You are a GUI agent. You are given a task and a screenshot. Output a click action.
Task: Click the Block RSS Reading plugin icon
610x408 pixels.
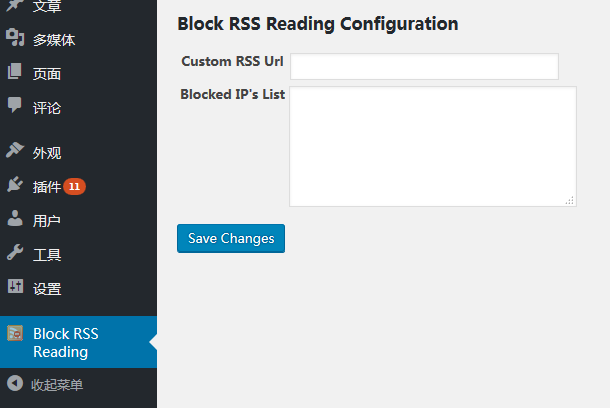coord(15,334)
